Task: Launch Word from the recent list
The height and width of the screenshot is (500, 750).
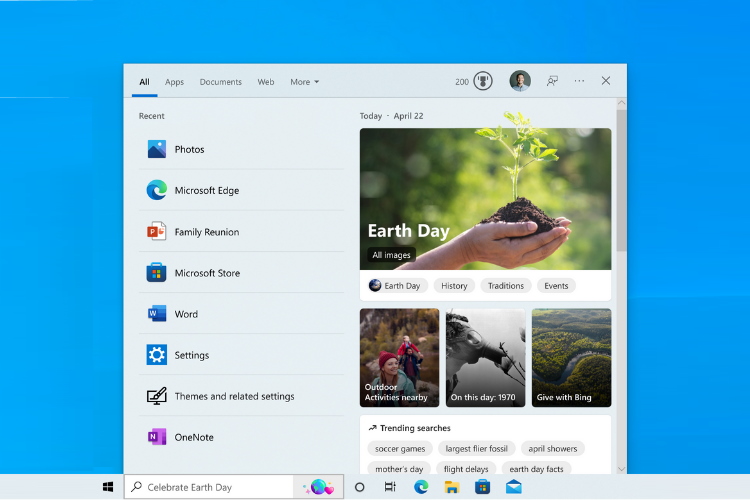Action: [241, 314]
